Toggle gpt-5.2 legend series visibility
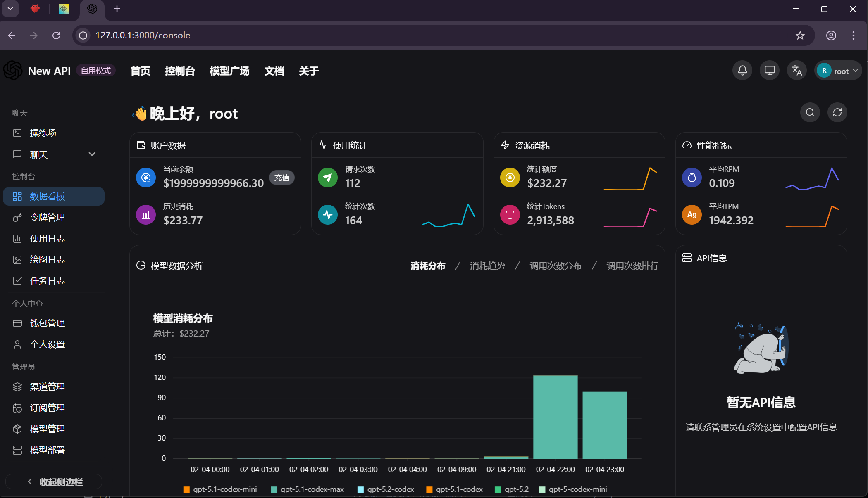The width and height of the screenshot is (868, 498). coord(512,489)
